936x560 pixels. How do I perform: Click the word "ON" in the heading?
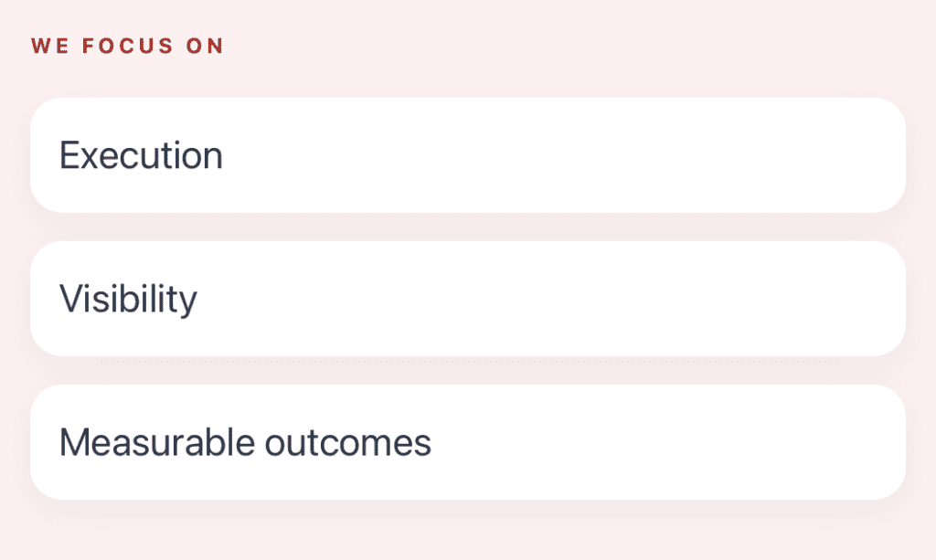click(206, 46)
